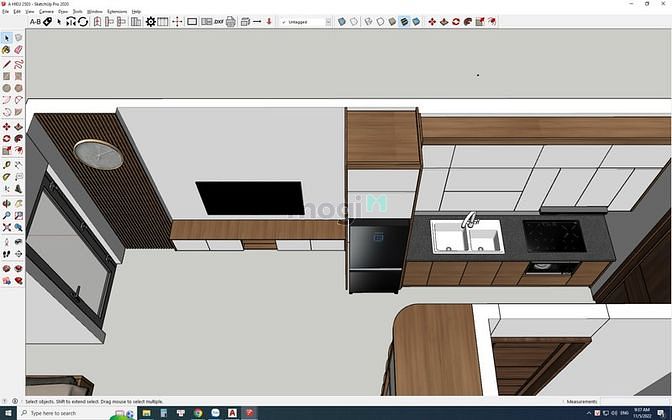This screenshot has height=420, width=672.
Task: Pick the Paint Bucket tool
Action: coord(6,50)
